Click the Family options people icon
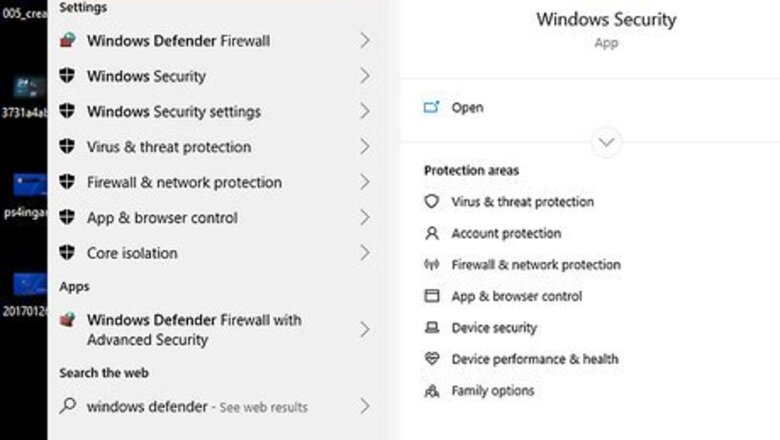Viewport: 780px width, 440px height. point(431,391)
